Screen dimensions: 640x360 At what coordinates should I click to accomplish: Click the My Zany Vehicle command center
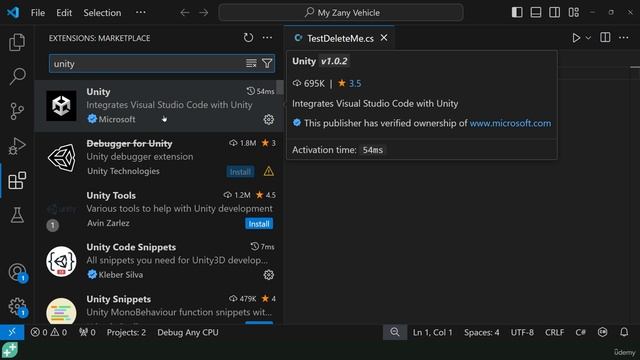(x=341, y=13)
